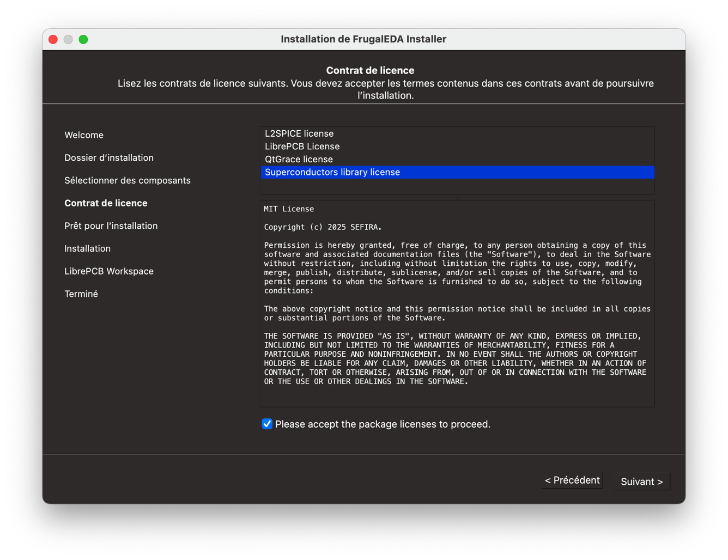
Task: Click Prêt pour l'installation step
Action: (111, 226)
